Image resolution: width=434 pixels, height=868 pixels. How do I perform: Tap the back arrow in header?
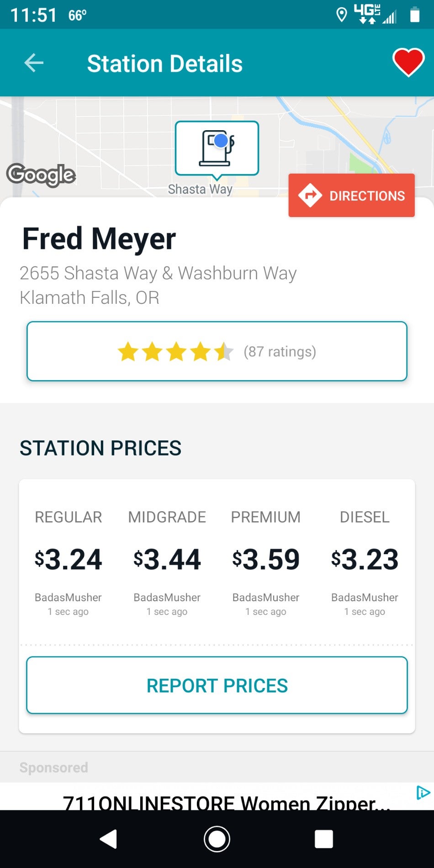[34, 63]
